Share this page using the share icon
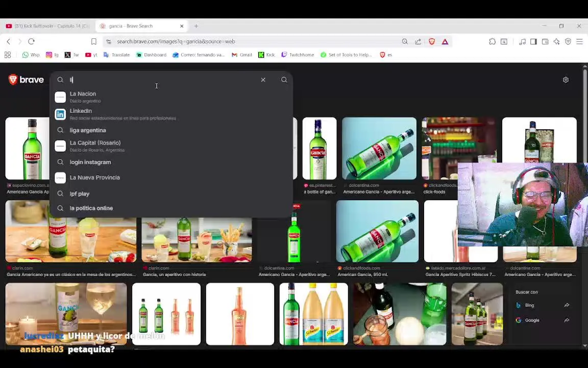Viewport: 588px width, 368px height. (418, 41)
